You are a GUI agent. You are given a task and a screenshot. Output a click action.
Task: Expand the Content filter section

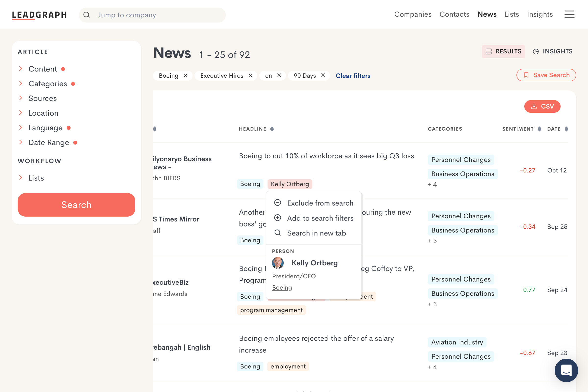42,69
